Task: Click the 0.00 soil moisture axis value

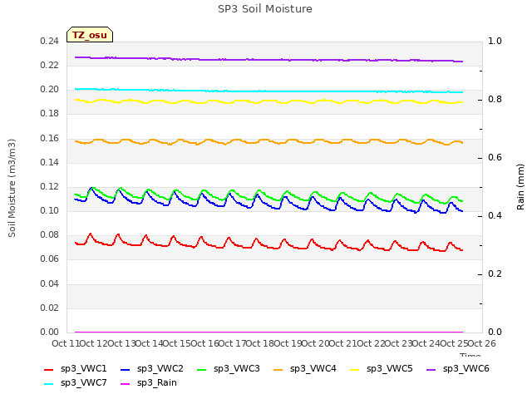Action: coord(50,332)
